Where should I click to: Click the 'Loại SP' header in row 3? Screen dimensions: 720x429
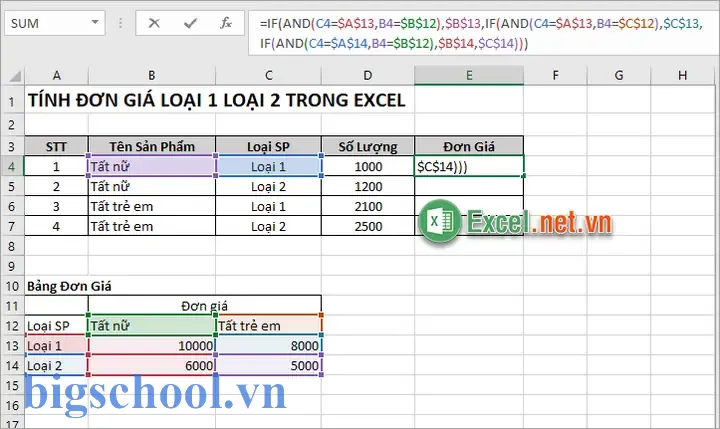click(269, 147)
